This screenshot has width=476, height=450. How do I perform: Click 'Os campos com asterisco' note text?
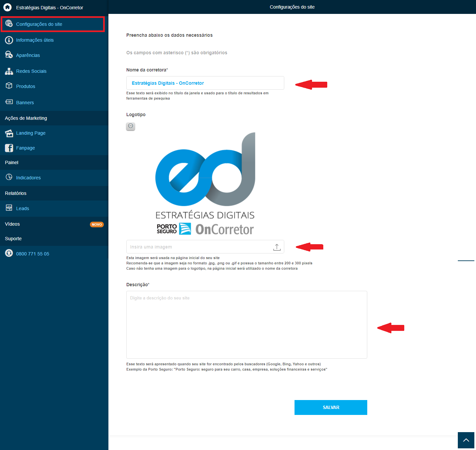click(177, 53)
